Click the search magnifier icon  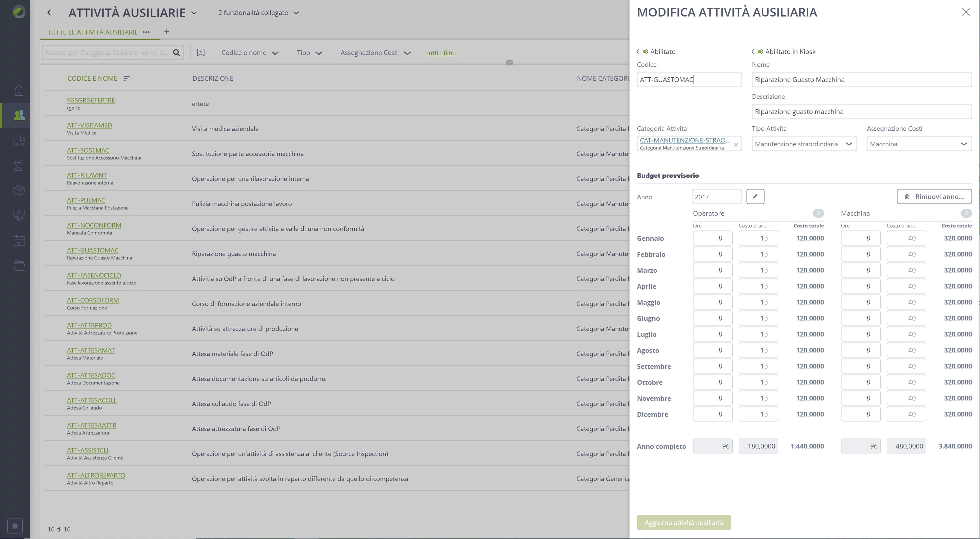(x=176, y=52)
